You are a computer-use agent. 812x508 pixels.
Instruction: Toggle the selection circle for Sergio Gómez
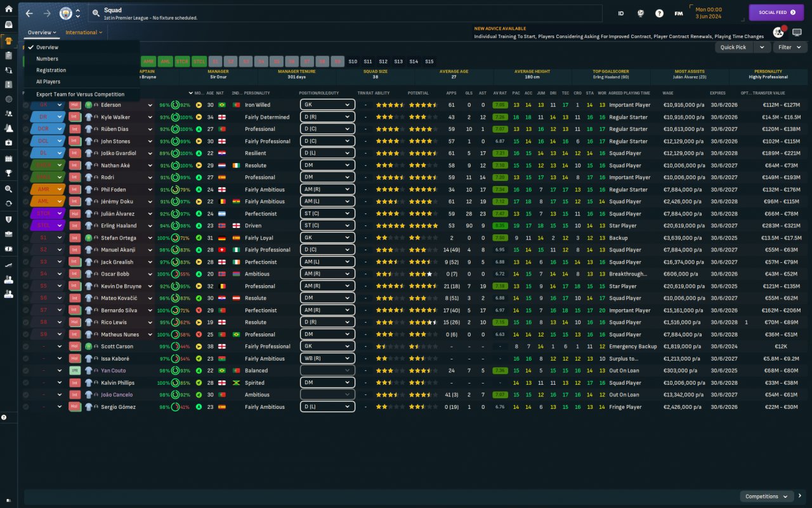pos(26,407)
